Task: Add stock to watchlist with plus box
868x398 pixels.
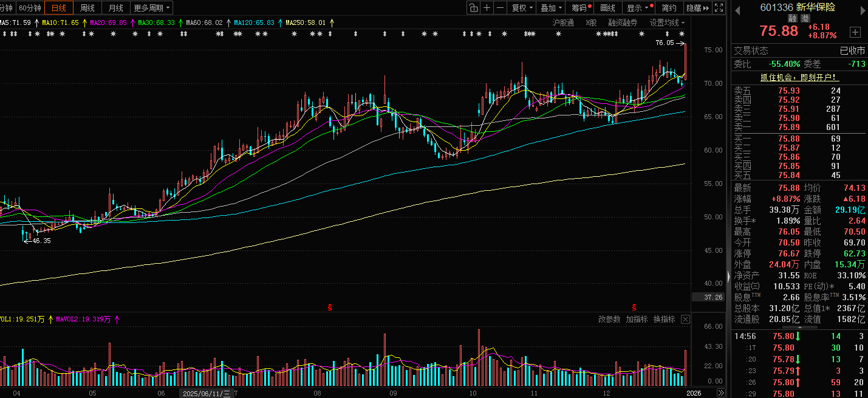Action: coord(855,32)
